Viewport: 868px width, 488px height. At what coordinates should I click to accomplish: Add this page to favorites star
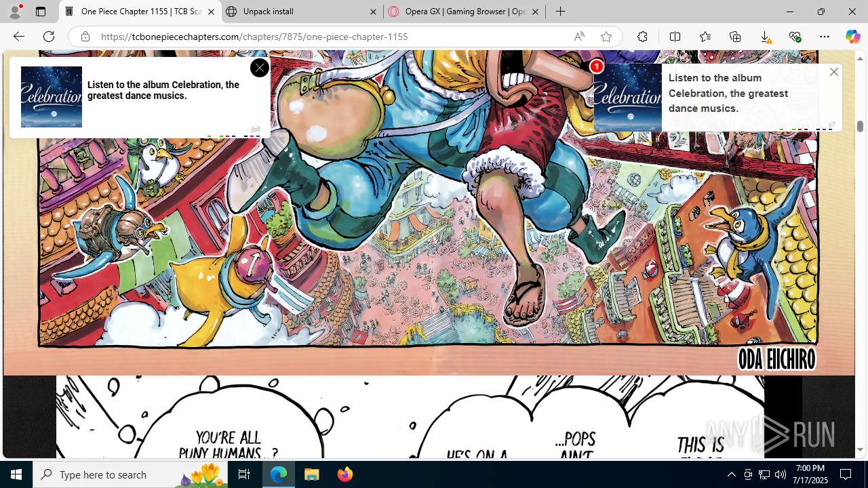pos(606,37)
